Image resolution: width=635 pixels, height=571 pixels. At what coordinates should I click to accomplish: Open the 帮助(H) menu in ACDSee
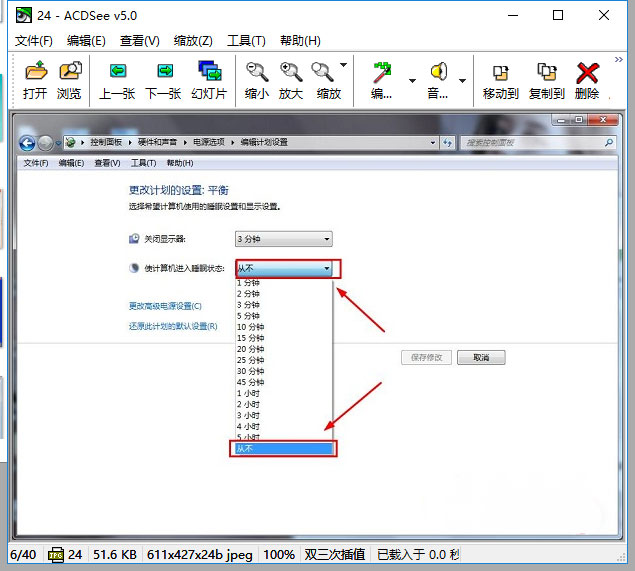[300, 40]
